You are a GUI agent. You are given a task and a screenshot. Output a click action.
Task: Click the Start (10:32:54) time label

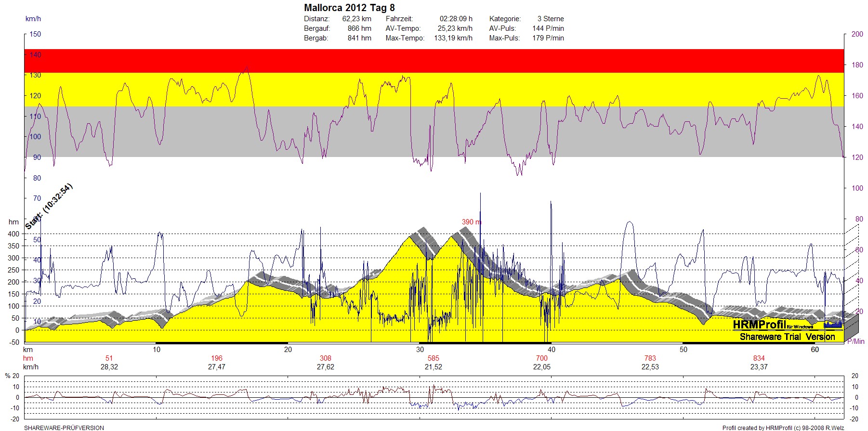tap(49, 206)
